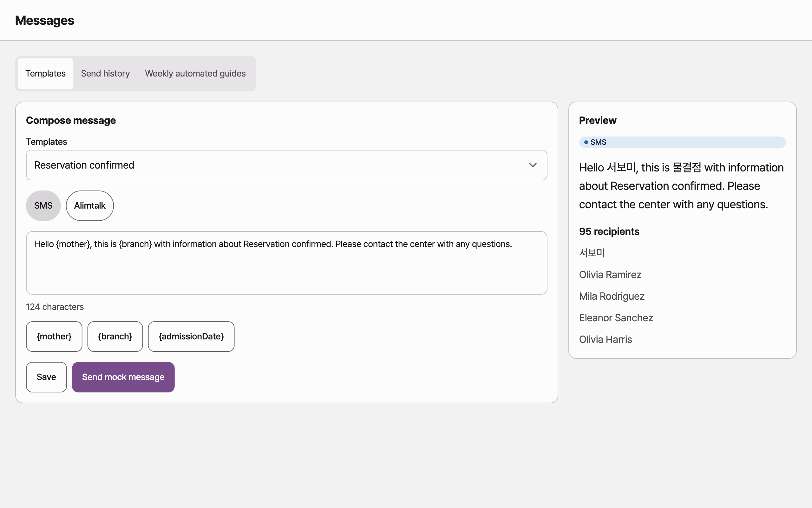The width and height of the screenshot is (812, 508).
Task: Switch to Send history tab
Action: click(105, 74)
